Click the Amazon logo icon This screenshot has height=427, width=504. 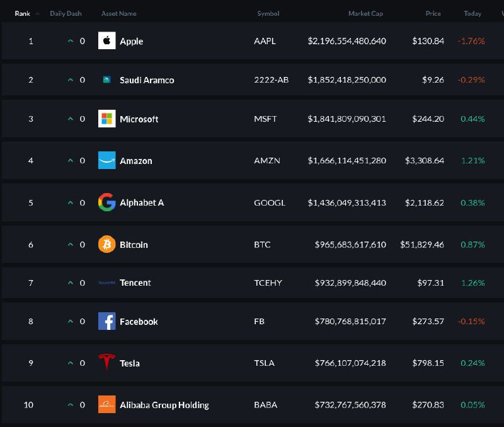tap(107, 160)
